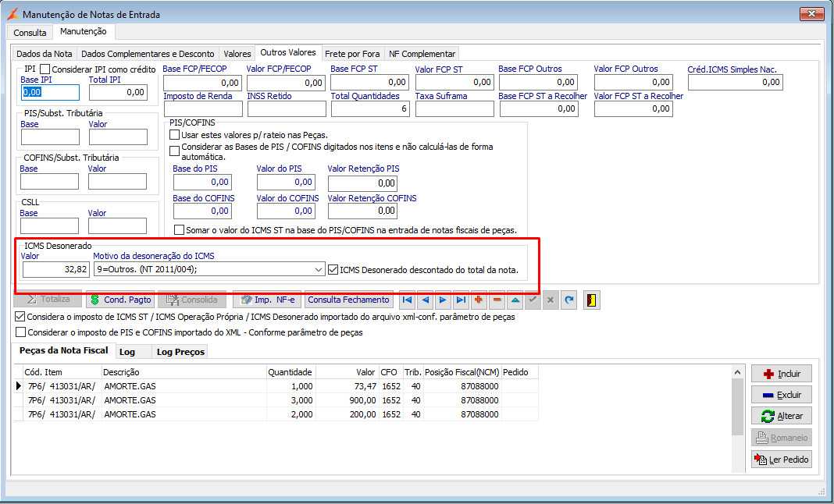Screen dimensions: 834x504
Task: Click the Posição Fiscal(NCM) column header
Action: coord(462,372)
